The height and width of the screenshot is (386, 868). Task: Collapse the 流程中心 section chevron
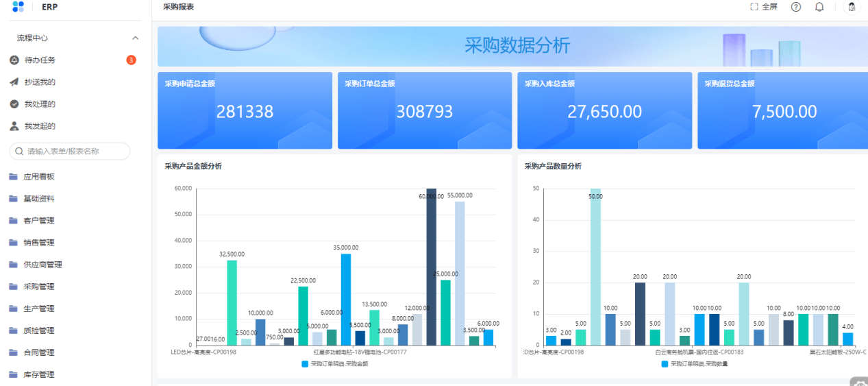pos(135,38)
